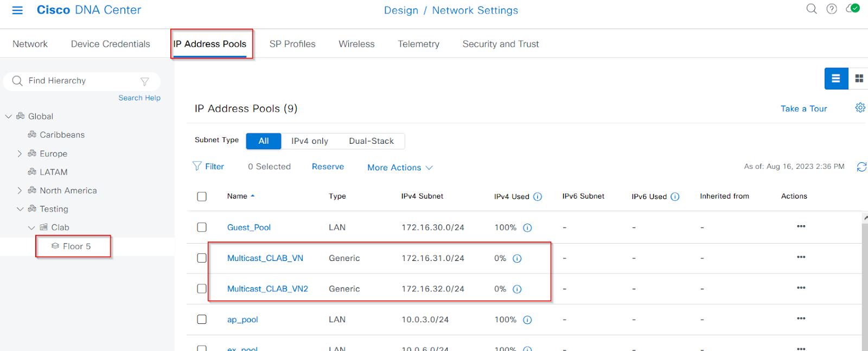The image size is (868, 351).
Task: Show ap_pool IPv4 usage info icon
Action: pos(527,320)
